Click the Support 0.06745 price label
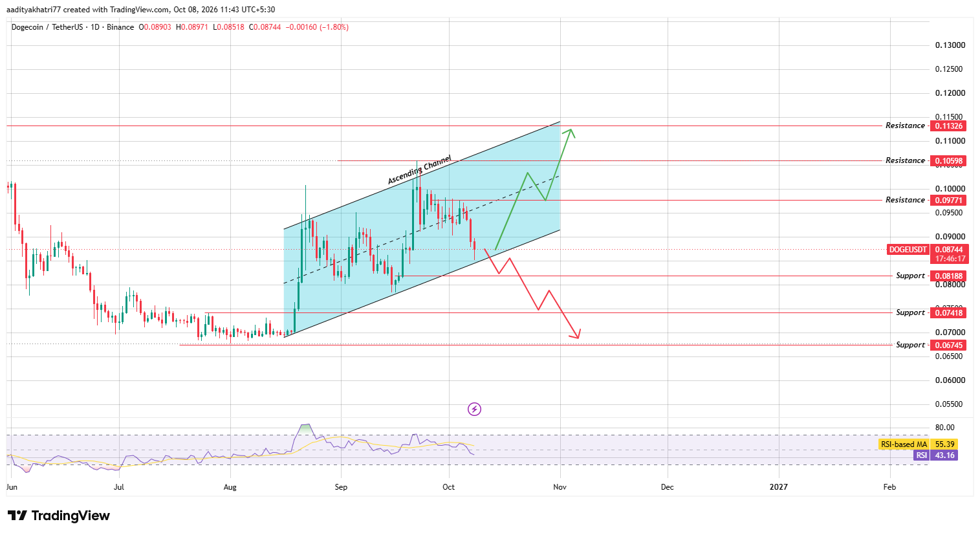Viewport: 980px width, 535px height. pos(948,345)
